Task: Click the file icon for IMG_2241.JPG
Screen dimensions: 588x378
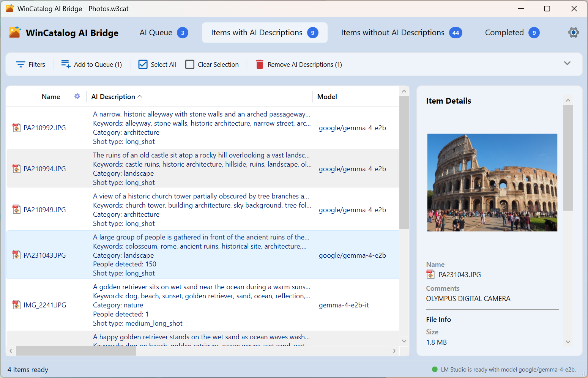Action: coord(16,305)
